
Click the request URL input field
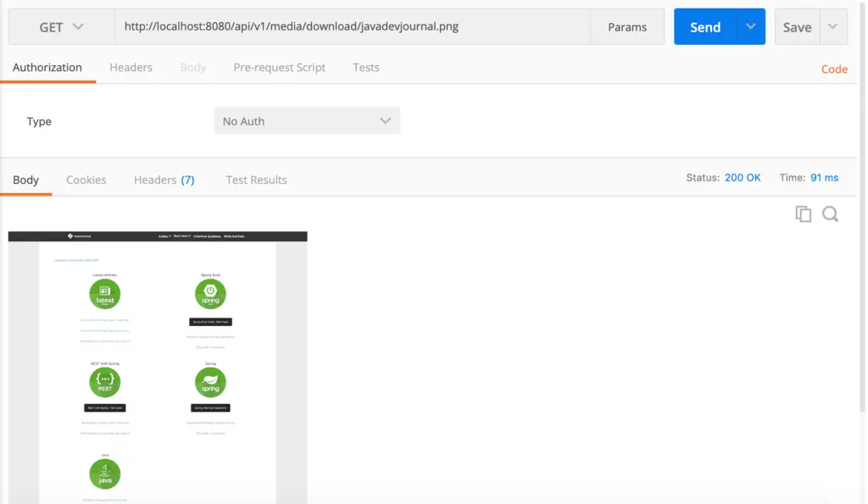[x=352, y=26]
